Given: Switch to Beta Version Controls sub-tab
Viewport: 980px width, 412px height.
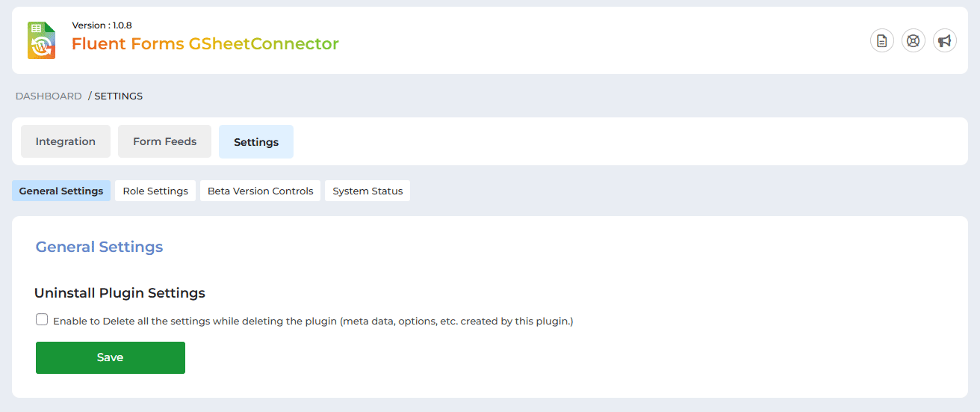Looking at the screenshot, I should tap(261, 191).
